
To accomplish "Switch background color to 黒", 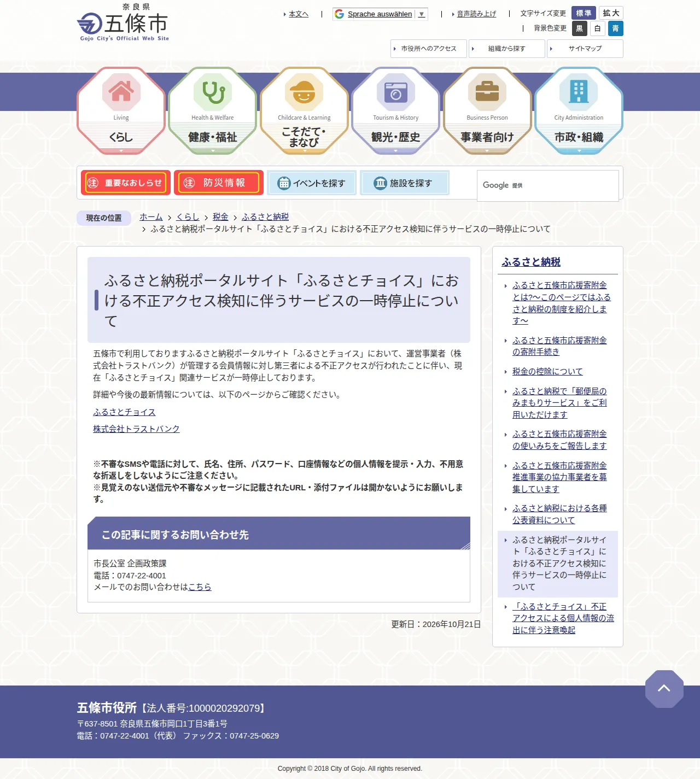I will [580, 28].
